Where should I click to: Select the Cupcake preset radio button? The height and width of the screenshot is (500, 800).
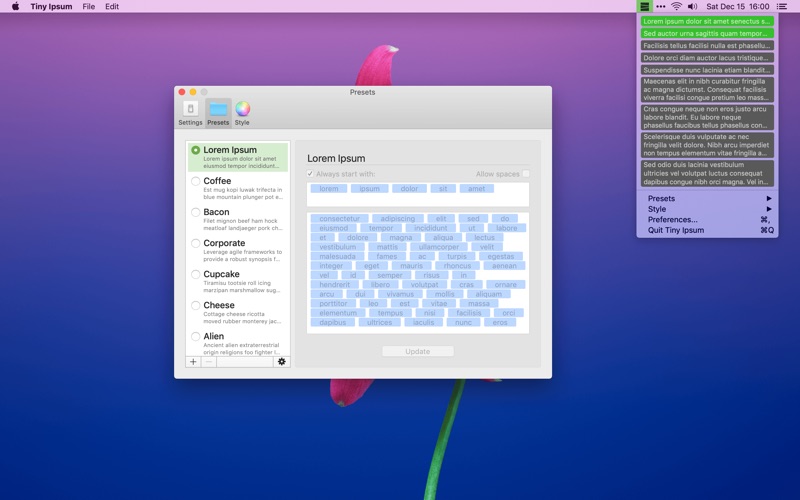[x=195, y=274]
